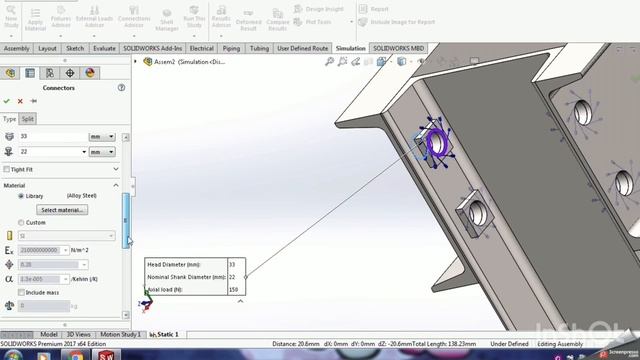Open 3D Views bottom tab
This screenshot has height=360, width=640.
78,334
